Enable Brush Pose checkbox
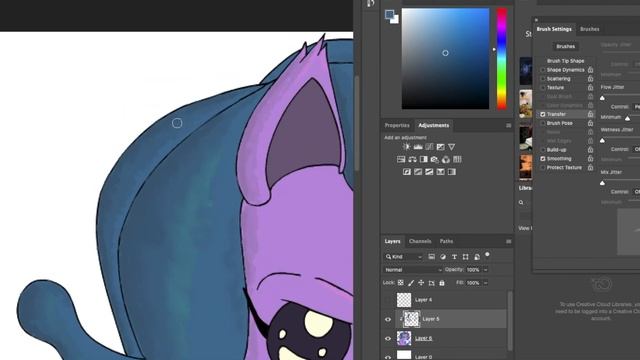This screenshot has width=640, height=360. pyautogui.click(x=543, y=123)
